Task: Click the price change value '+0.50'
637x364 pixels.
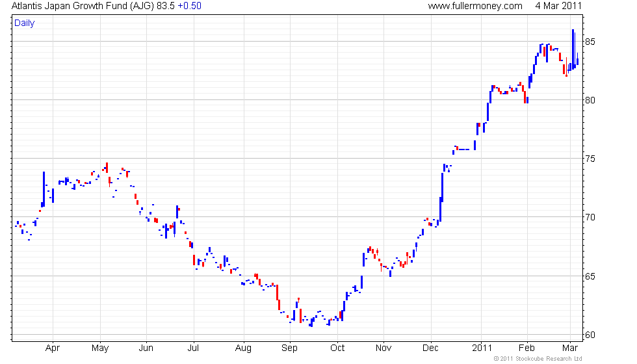Action: [x=189, y=6]
